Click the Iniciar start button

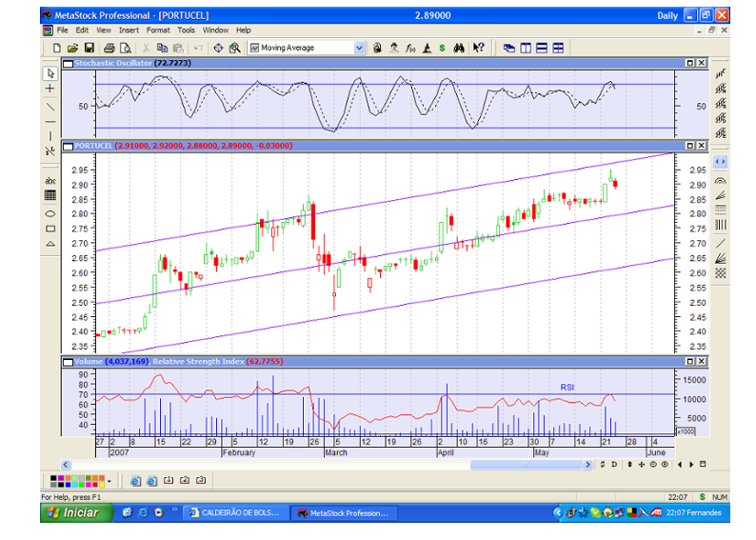pyautogui.click(x=76, y=513)
